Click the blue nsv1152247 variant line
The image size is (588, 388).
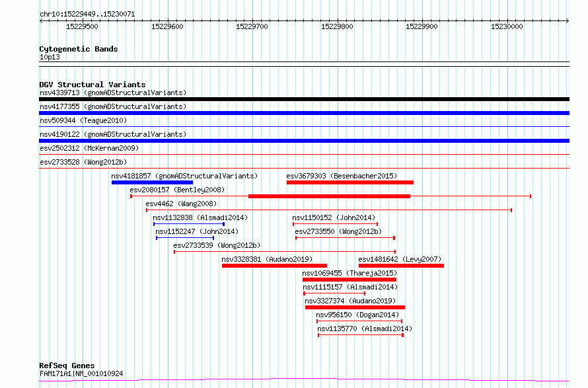coord(185,238)
